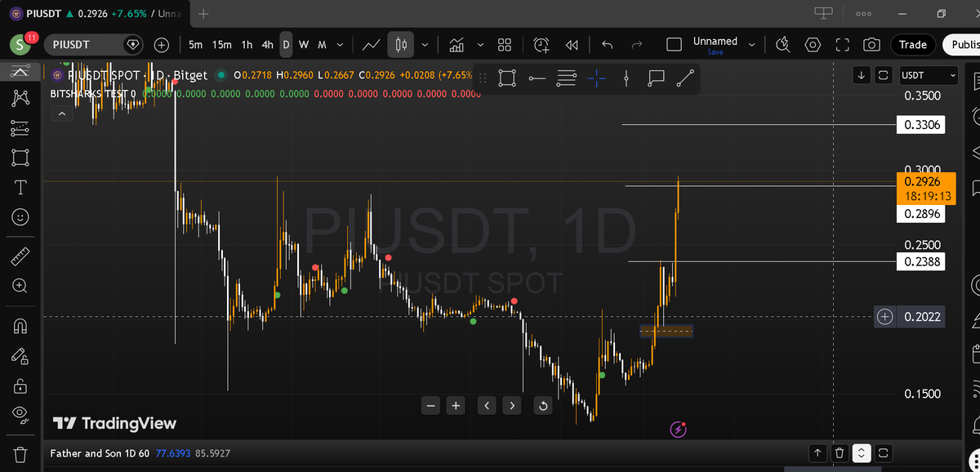Select the trend line tool in the floating favorites toolbar
The height and width of the screenshot is (472, 980).
point(685,78)
